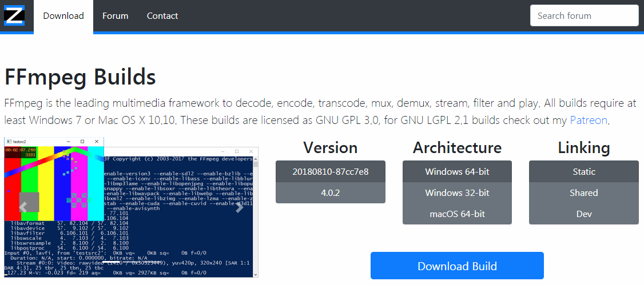Show previous carousel image with left arrow
The height and width of the screenshot is (285, 644).
tap(23, 207)
